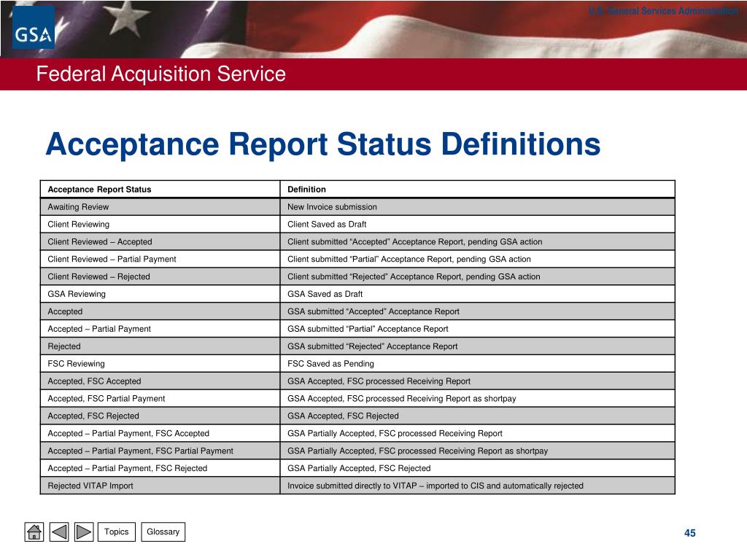The image size is (747, 560).
Task: Select the Awaiting Review status cell
Action: click(160, 207)
